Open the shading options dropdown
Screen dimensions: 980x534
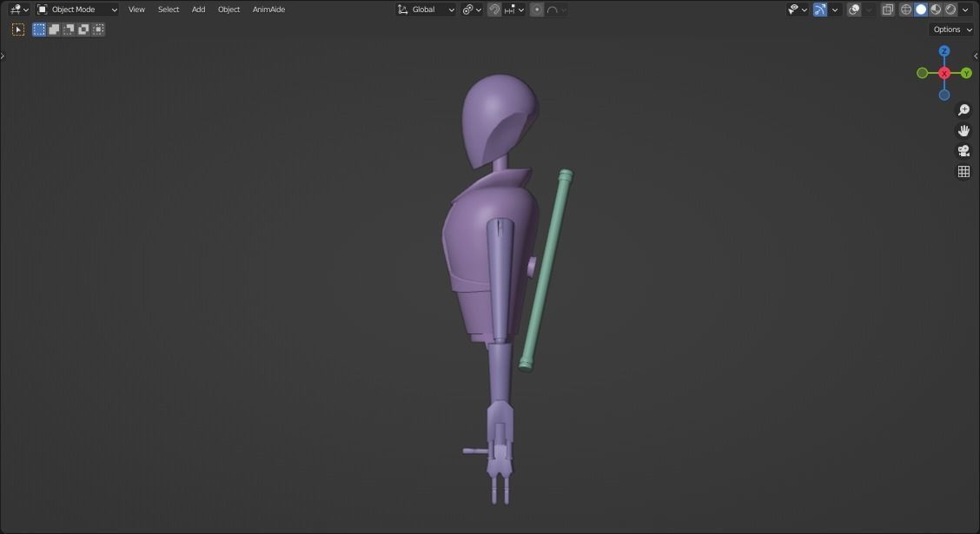tap(965, 10)
